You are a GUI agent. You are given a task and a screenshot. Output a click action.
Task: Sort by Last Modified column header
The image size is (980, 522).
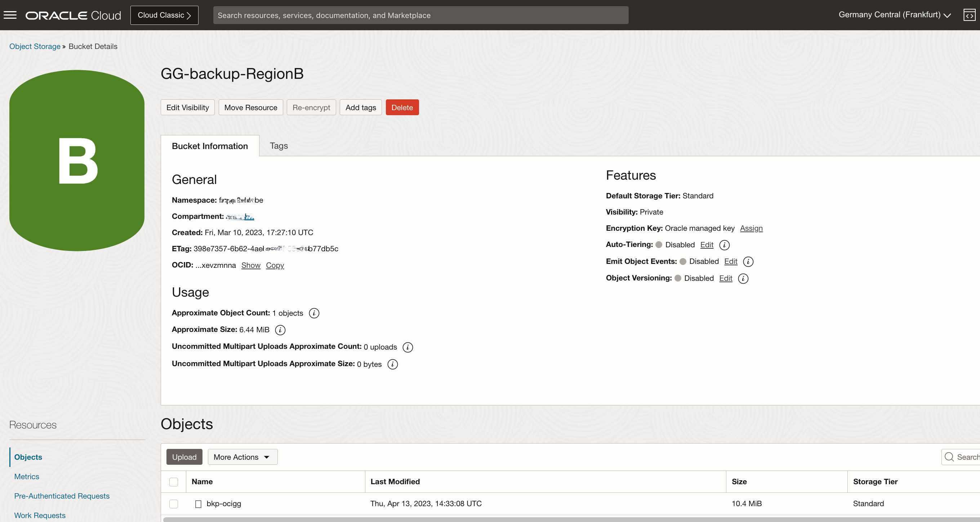click(x=395, y=482)
